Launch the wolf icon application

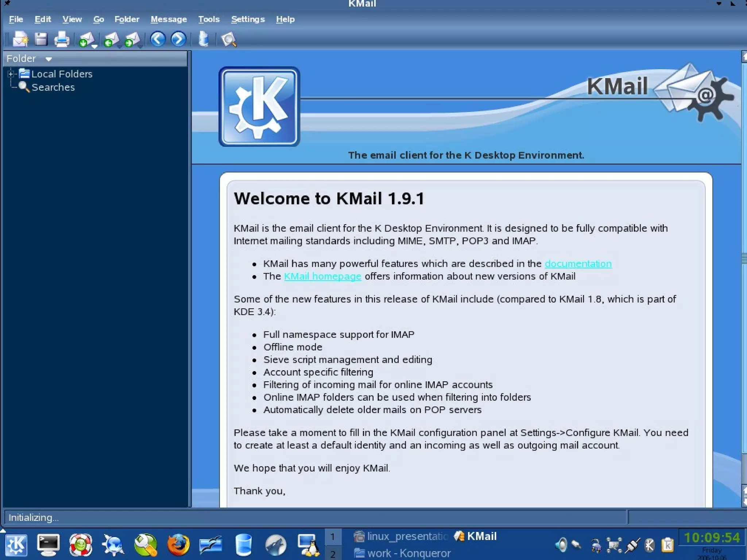click(x=276, y=545)
